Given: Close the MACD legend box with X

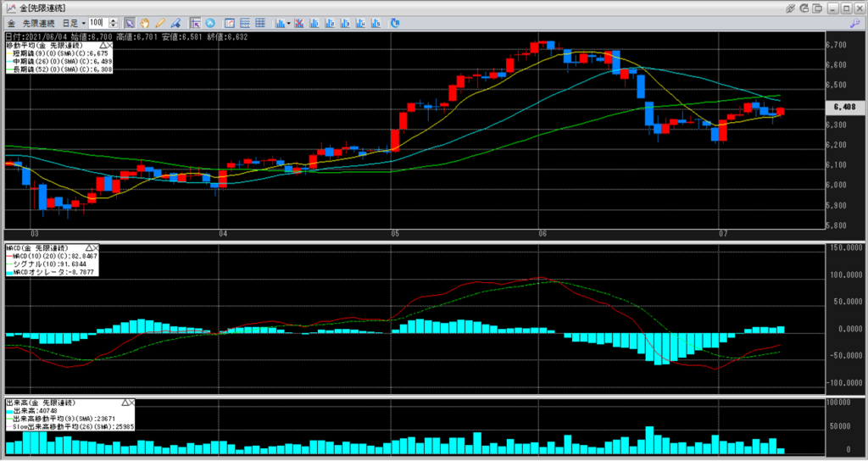Looking at the screenshot, I should [x=95, y=248].
